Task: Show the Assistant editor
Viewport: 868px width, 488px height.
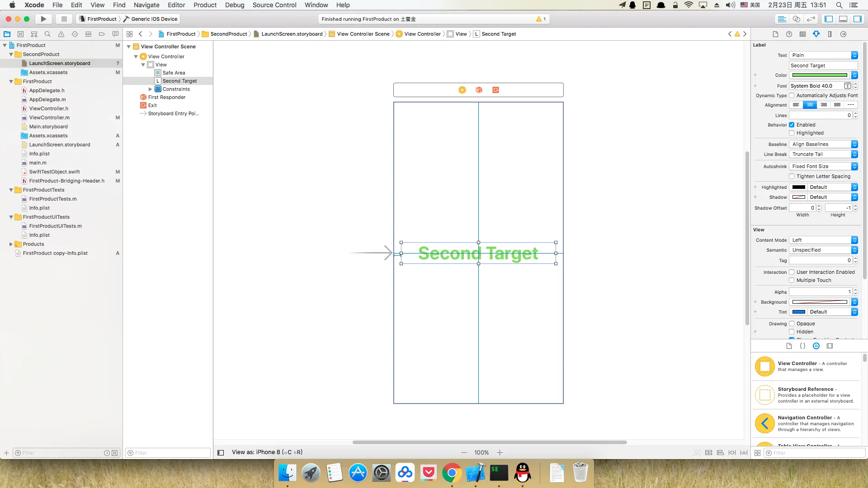Action: coord(797,19)
